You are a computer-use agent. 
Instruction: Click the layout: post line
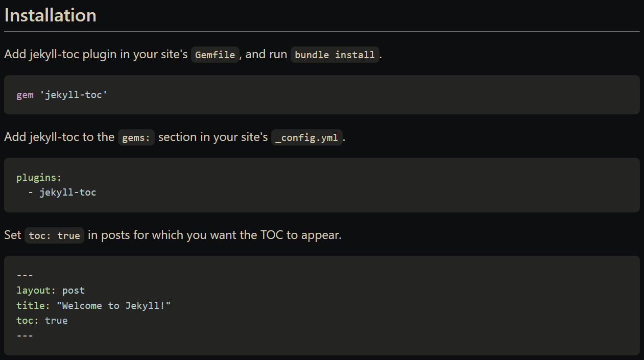(x=51, y=291)
